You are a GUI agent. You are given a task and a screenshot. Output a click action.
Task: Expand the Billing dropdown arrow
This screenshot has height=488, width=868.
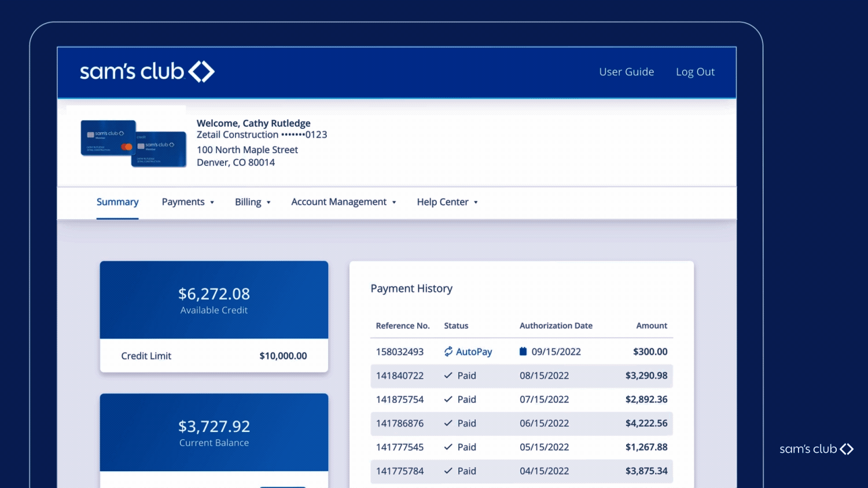pos(269,202)
